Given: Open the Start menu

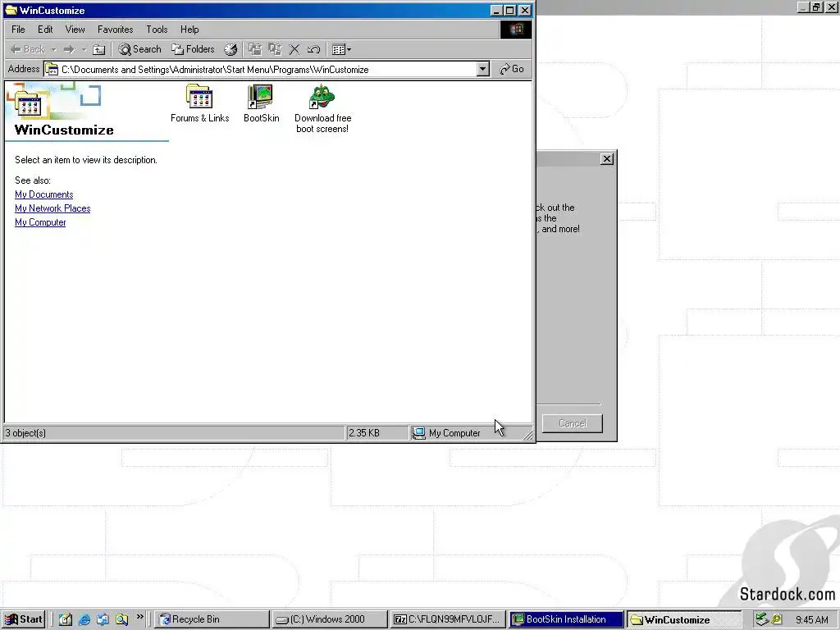Looking at the screenshot, I should (x=24, y=619).
